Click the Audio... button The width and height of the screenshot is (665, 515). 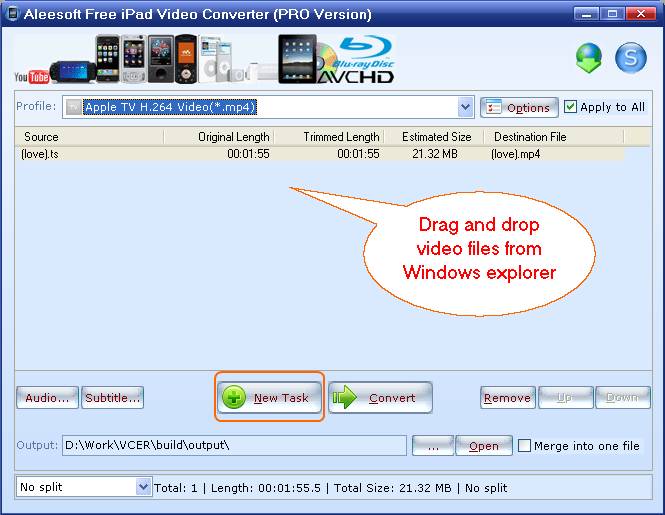[x=47, y=397]
